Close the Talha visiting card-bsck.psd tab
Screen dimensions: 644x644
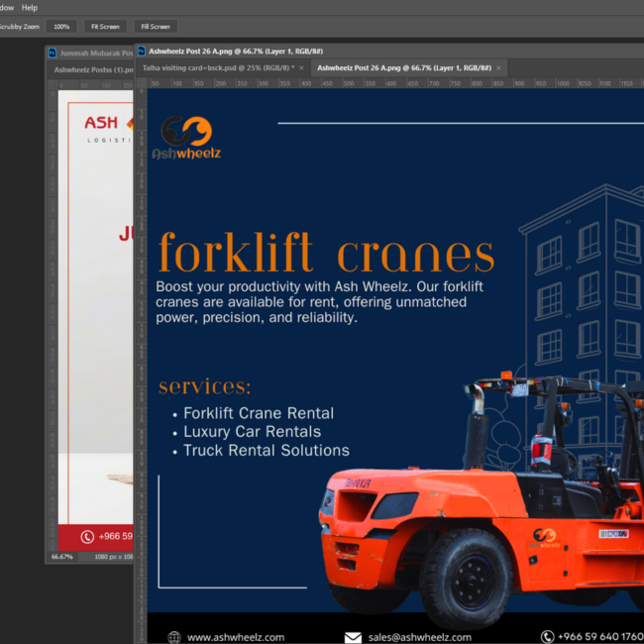click(301, 67)
